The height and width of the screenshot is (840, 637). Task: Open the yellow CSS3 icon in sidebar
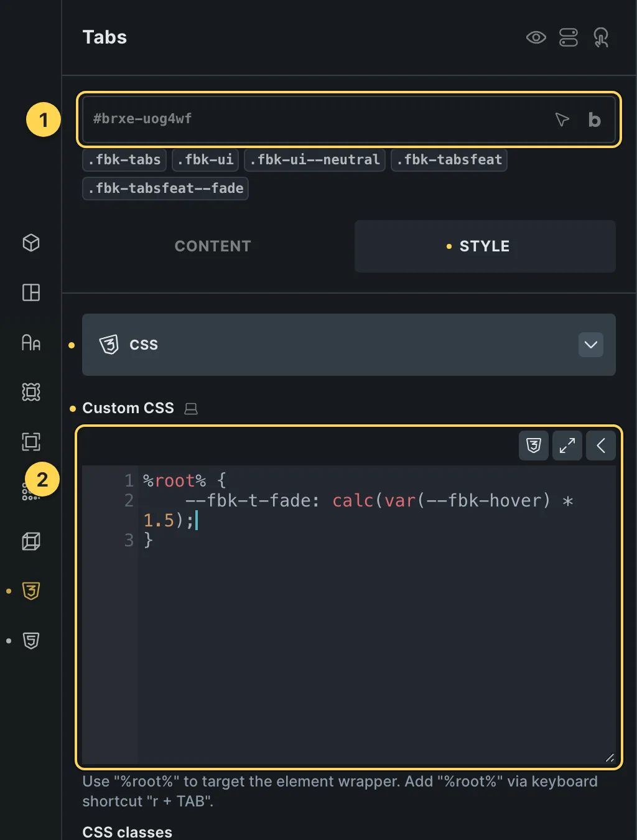[x=31, y=591]
